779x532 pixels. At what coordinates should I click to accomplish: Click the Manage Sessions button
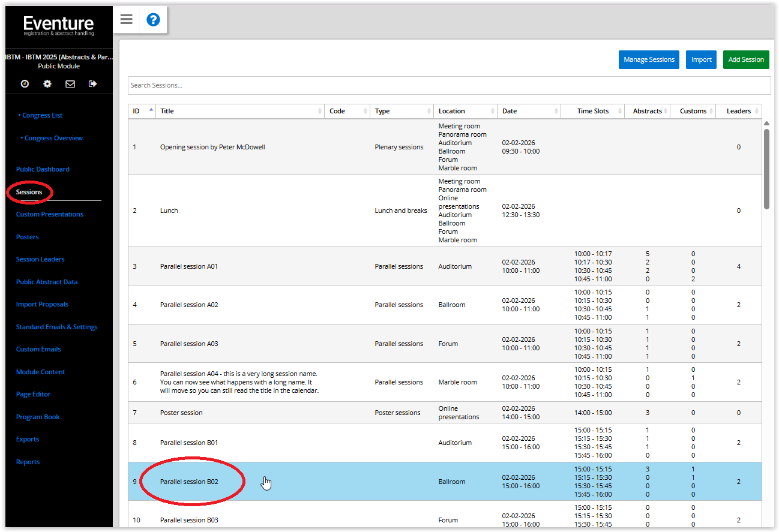649,59
